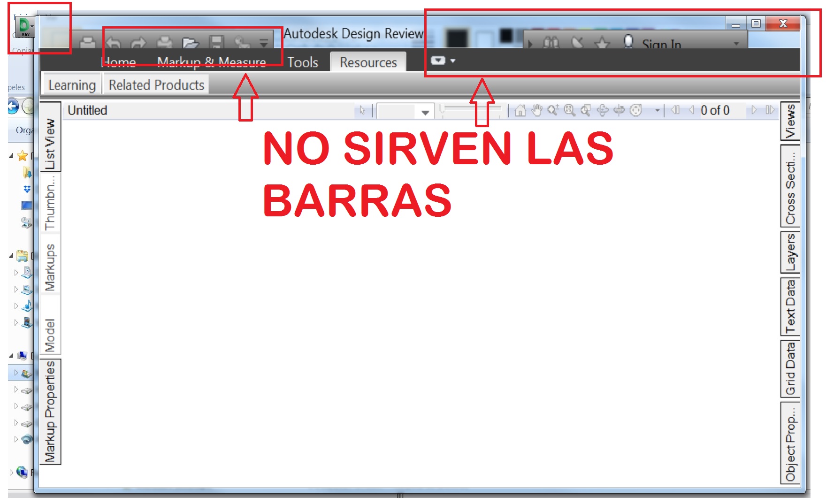
Task: Expand the Music library node in Explorer
Action: tap(16, 306)
